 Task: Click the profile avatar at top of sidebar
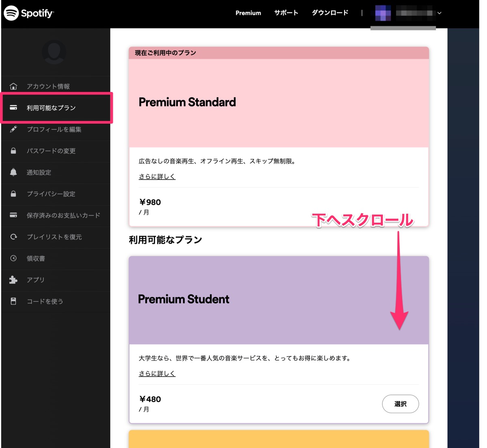coord(54,52)
